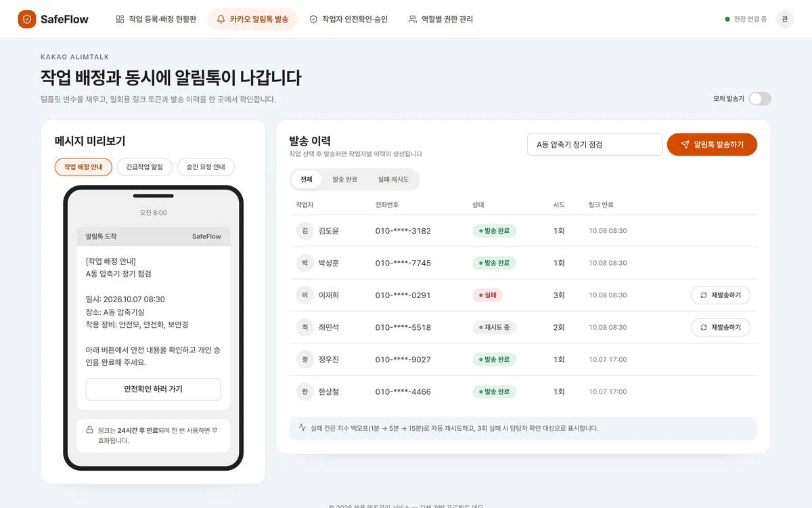This screenshot has height=508, width=812.
Task: Click phone number 010-****-5518
Action: pos(403,327)
